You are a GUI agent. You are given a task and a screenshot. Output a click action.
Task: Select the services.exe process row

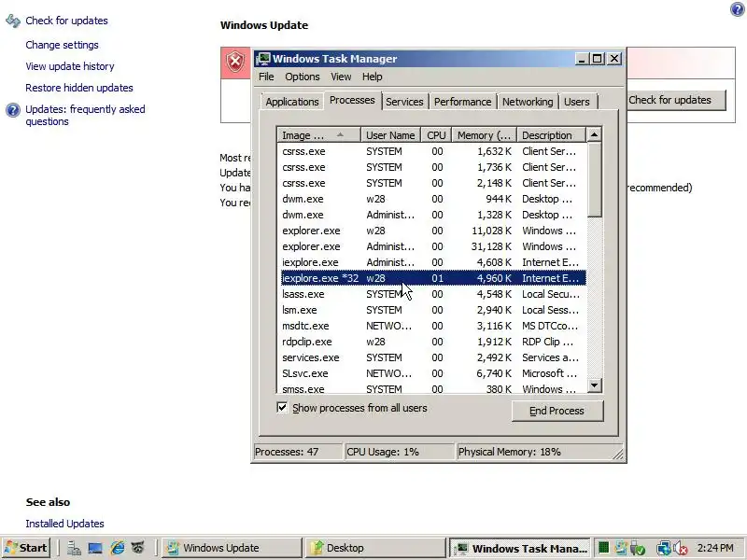click(x=433, y=357)
